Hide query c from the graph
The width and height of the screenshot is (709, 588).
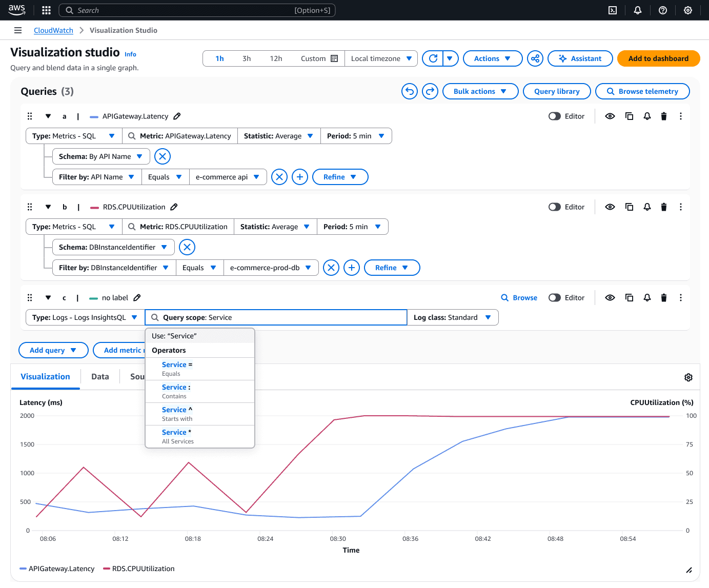(610, 298)
